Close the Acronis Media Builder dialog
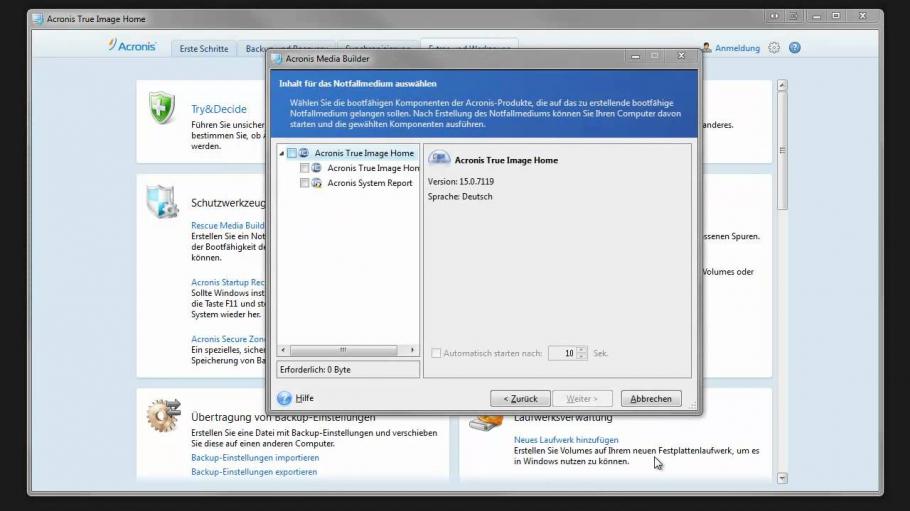The width and height of the screenshot is (910, 511). click(681, 56)
